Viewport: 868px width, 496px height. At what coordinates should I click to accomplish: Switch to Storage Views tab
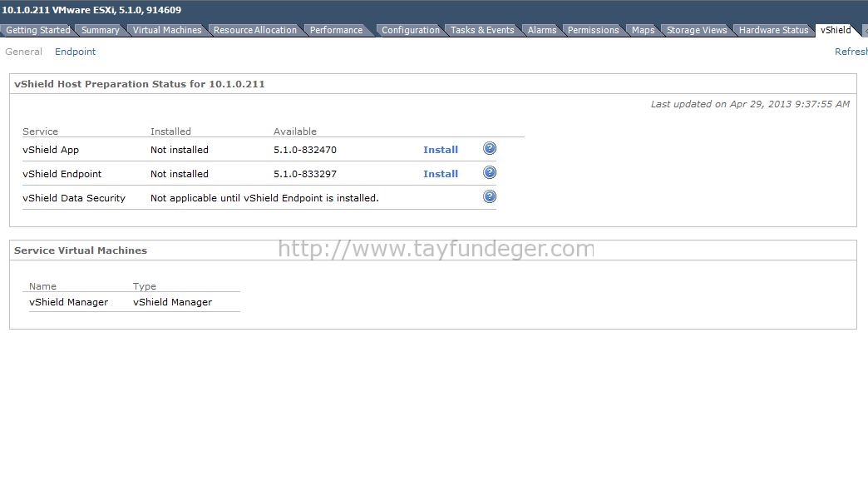click(x=697, y=30)
